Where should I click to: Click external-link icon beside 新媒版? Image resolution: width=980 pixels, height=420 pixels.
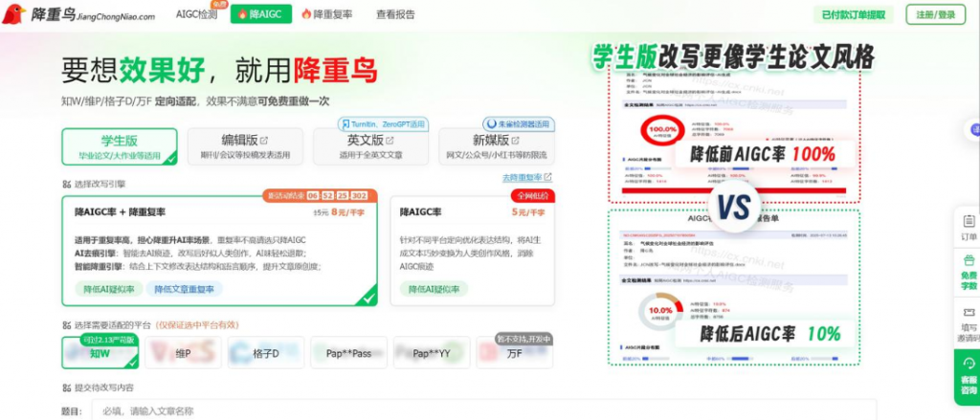coord(514,140)
